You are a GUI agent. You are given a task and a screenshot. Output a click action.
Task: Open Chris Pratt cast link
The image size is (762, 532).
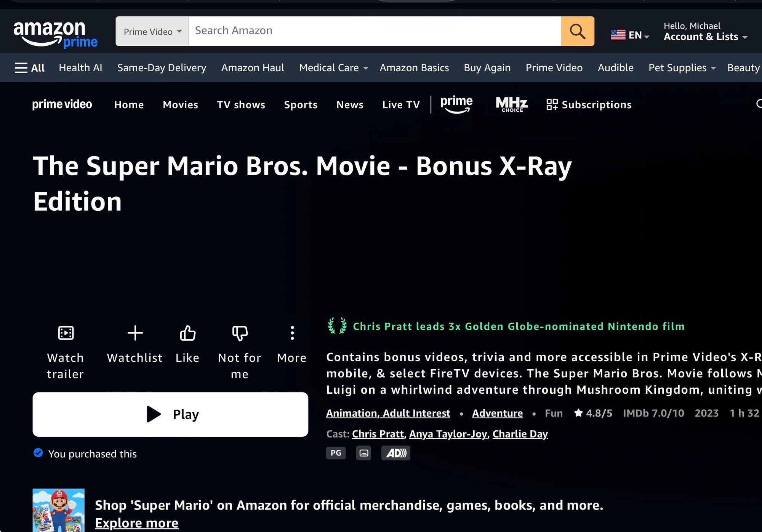tap(378, 434)
